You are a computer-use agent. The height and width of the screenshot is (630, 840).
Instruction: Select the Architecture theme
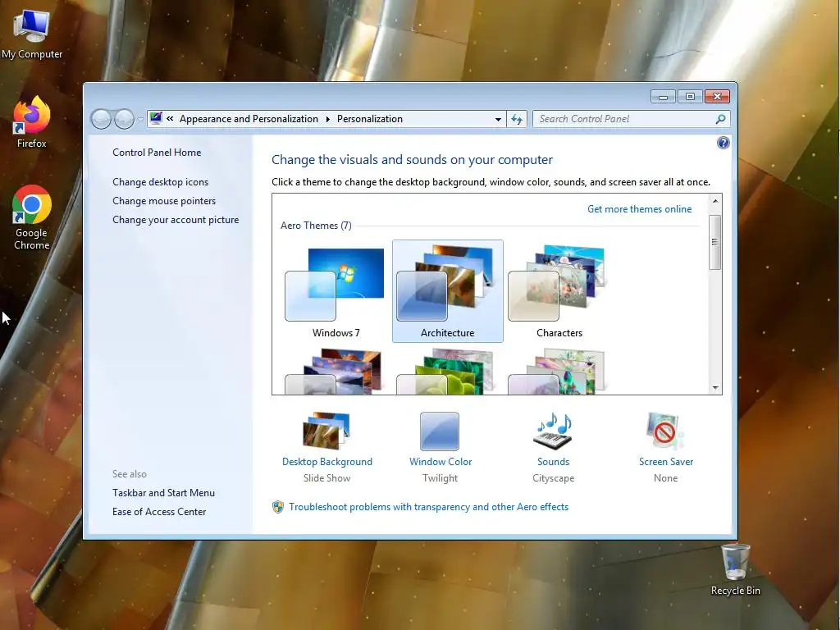(x=447, y=291)
